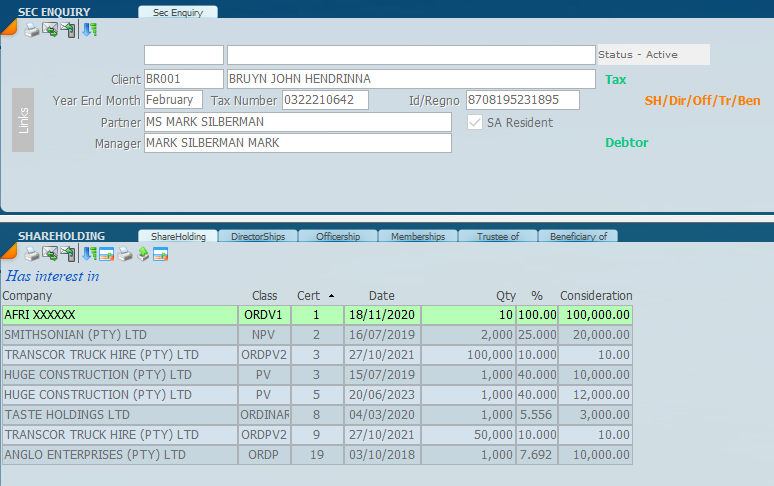This screenshot has width=774, height=486.
Task: Click the print icon in Sec Enquiry toolbar
Action: click(31, 30)
